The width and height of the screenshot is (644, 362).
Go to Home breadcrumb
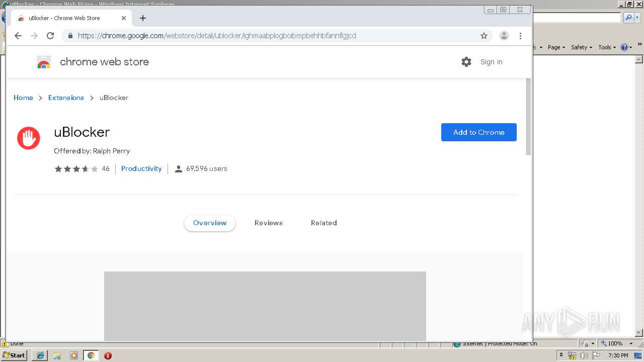[23, 98]
